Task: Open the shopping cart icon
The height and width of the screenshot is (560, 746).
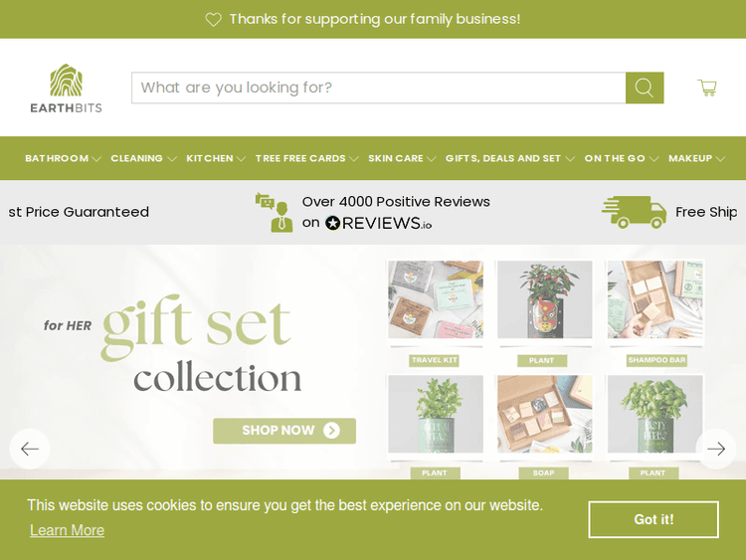Action: click(707, 88)
